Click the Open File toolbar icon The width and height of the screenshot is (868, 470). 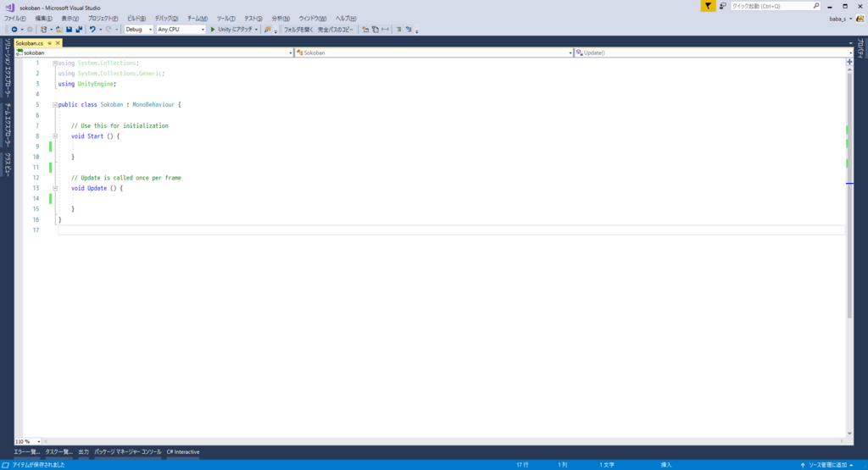click(58, 30)
